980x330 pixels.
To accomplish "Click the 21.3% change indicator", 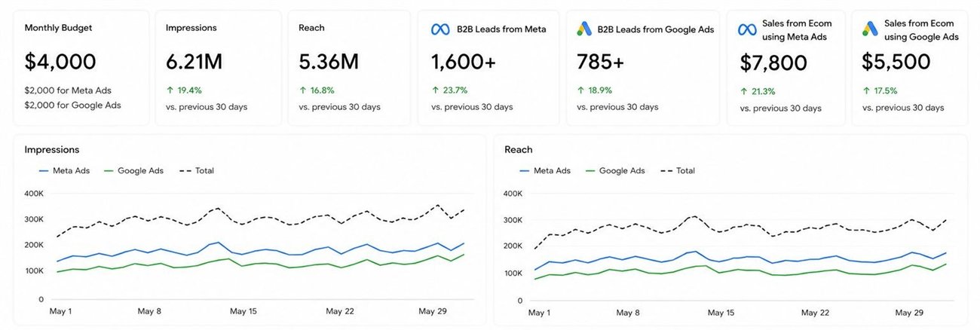I will [758, 91].
